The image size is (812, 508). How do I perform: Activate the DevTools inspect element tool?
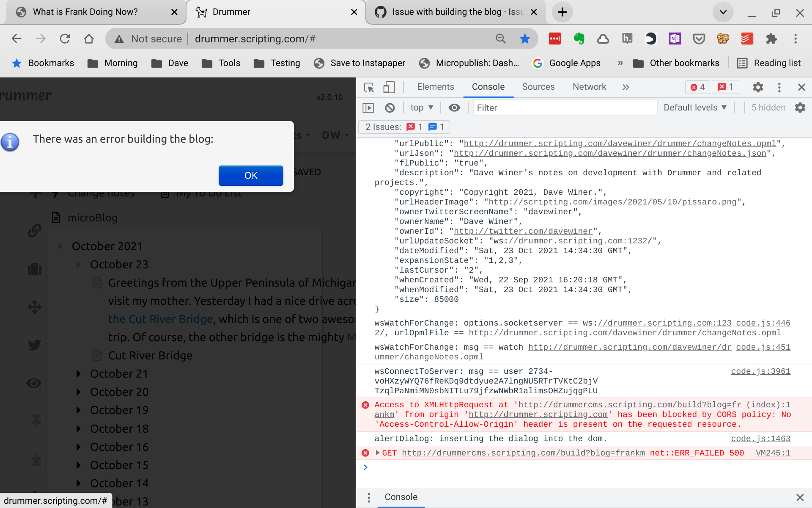point(368,87)
